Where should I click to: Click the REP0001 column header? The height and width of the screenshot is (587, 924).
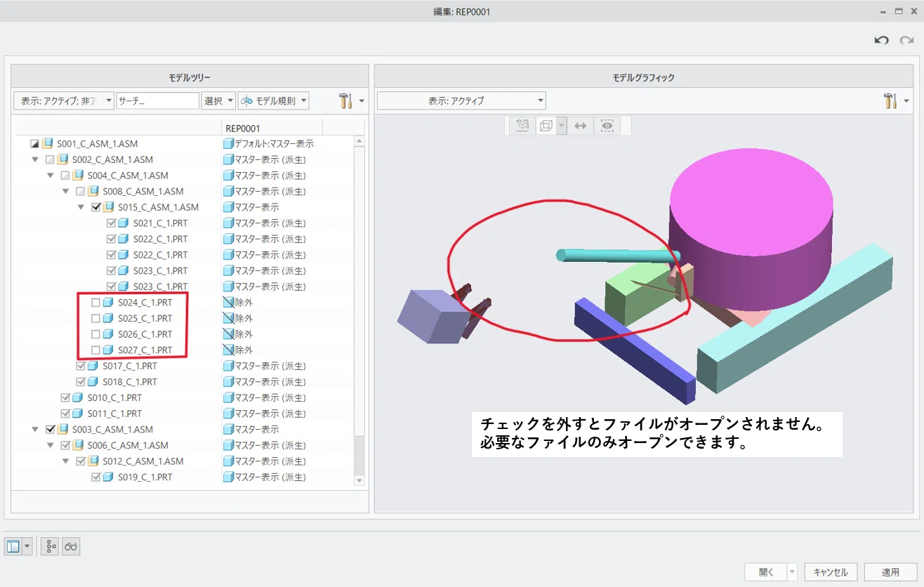coord(271,128)
